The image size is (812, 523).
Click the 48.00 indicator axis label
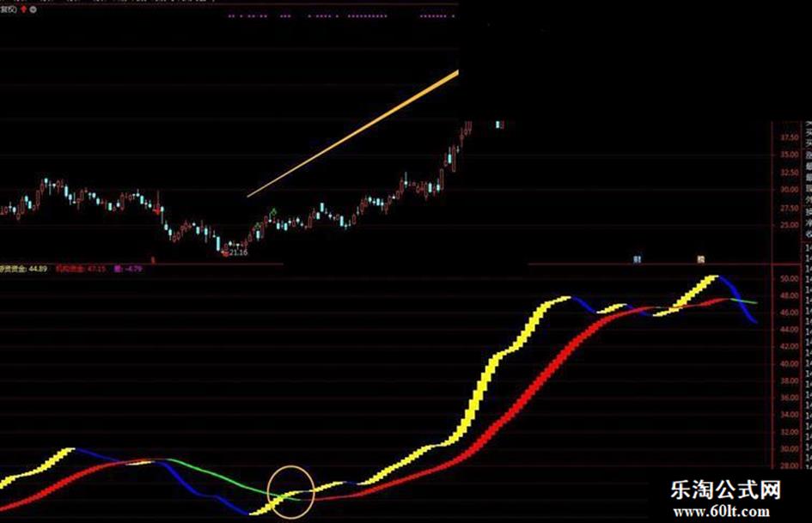tap(789, 295)
